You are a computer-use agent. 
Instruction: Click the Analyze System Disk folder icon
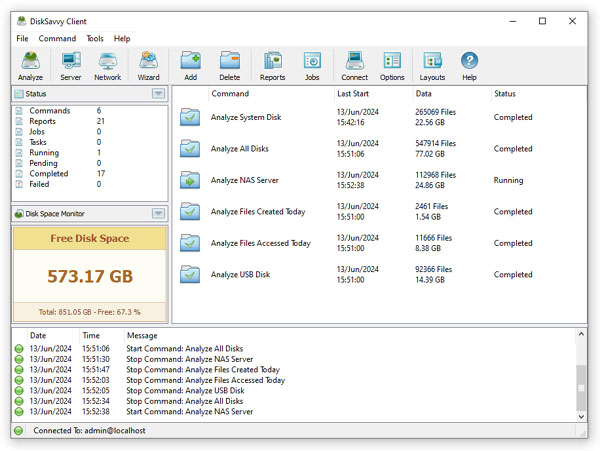(190, 117)
